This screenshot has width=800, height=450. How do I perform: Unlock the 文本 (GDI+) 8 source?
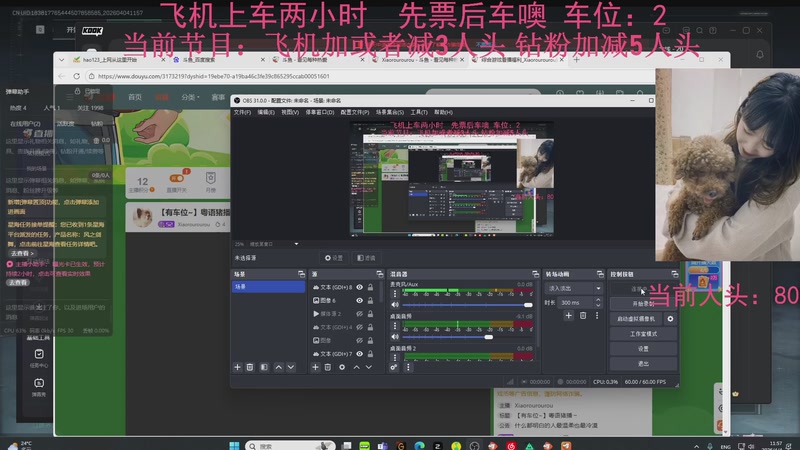370,287
